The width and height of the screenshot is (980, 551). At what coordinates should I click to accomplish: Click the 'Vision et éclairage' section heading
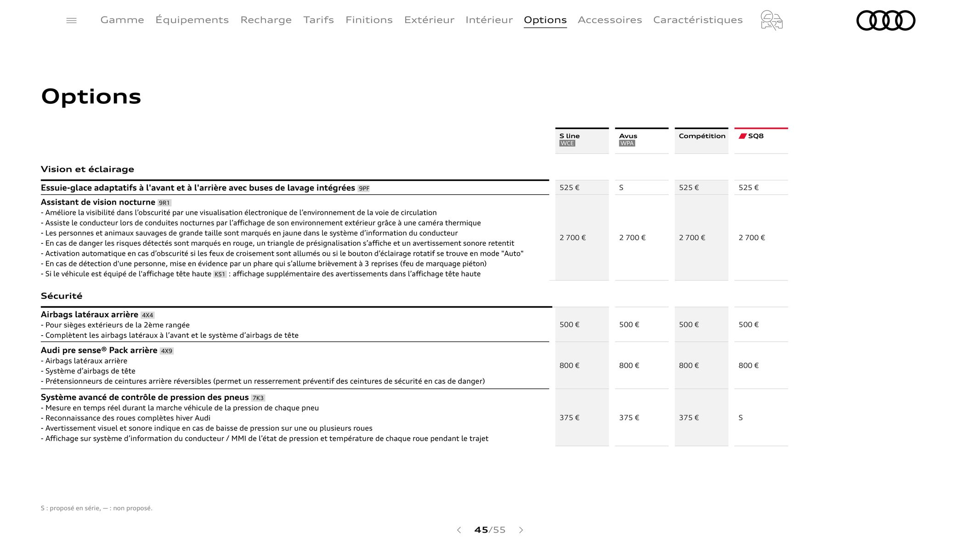tap(87, 169)
